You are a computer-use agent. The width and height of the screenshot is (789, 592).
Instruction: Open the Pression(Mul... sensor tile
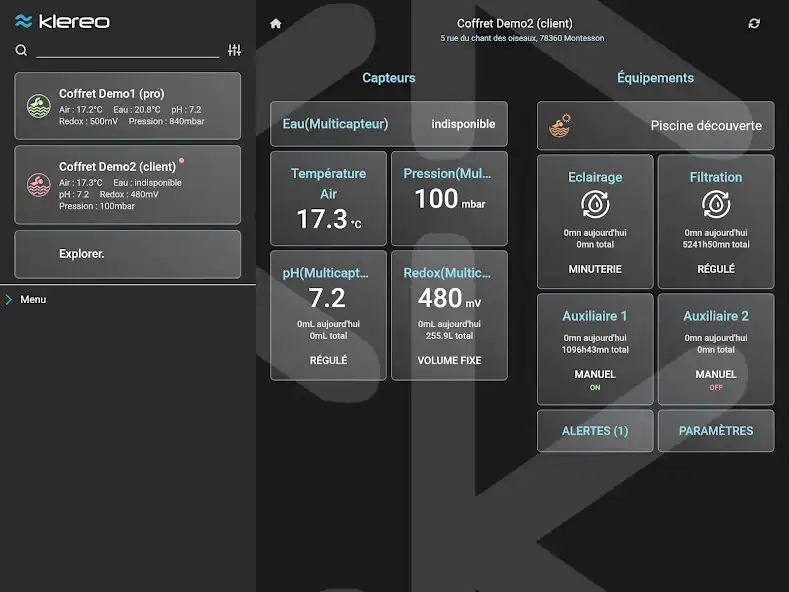(449, 198)
